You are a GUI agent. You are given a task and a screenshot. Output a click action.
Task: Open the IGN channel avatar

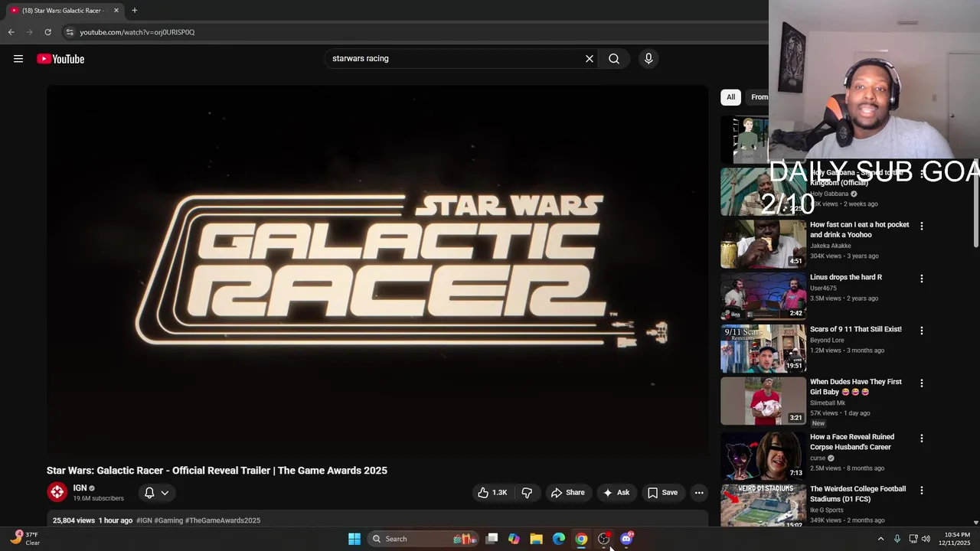tap(57, 493)
